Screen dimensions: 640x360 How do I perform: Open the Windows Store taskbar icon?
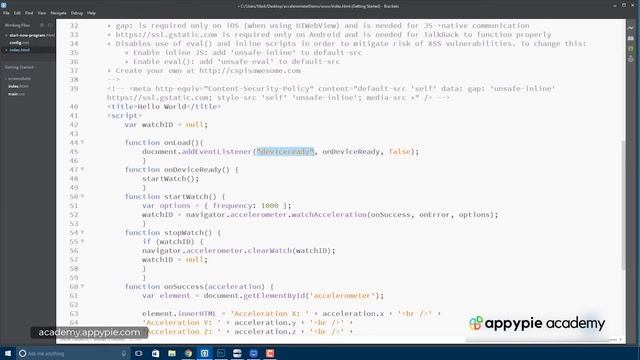155,353
